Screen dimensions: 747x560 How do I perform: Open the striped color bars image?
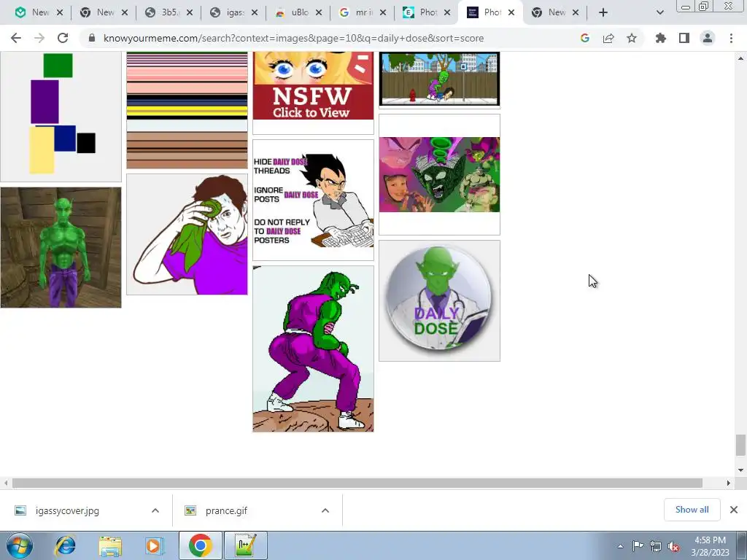187,111
